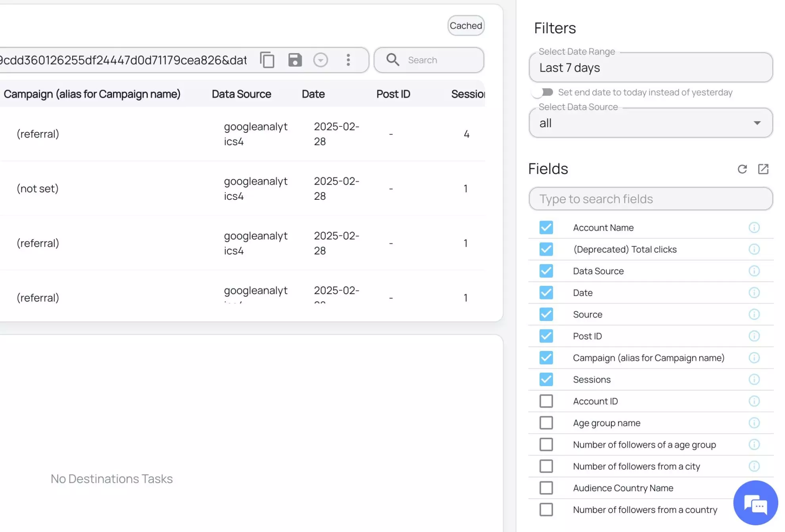Save the query using the floppy disk icon
Image resolution: width=785 pixels, height=532 pixels.
(x=295, y=60)
